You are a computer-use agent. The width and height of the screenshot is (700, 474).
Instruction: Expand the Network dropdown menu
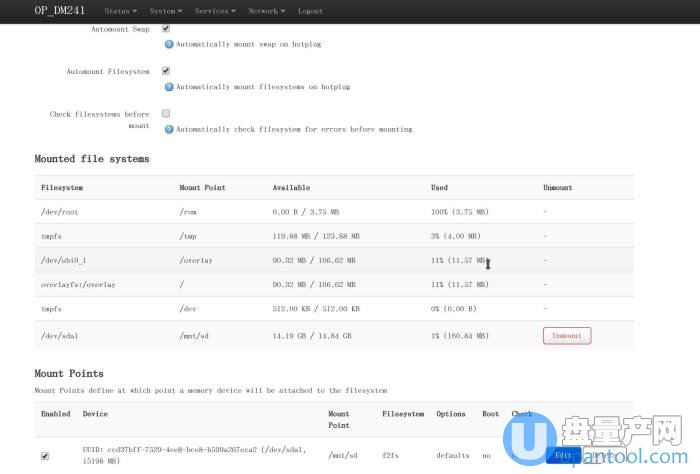(266, 11)
